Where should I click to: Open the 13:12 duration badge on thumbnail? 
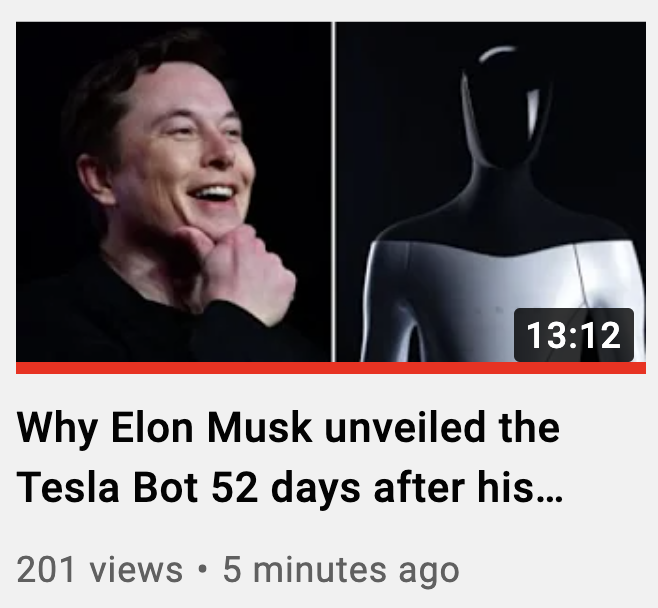pos(574,335)
